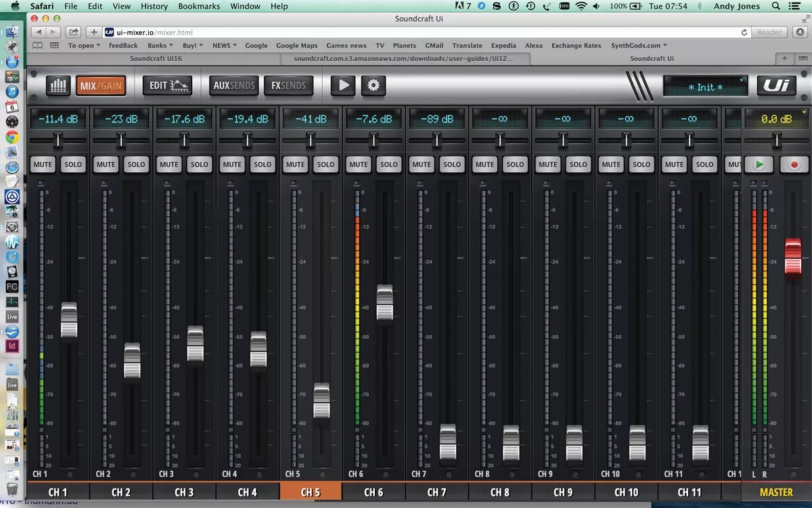This screenshot has width=812, height=508.
Task: Open the FX SENDS view
Action: coord(289,85)
